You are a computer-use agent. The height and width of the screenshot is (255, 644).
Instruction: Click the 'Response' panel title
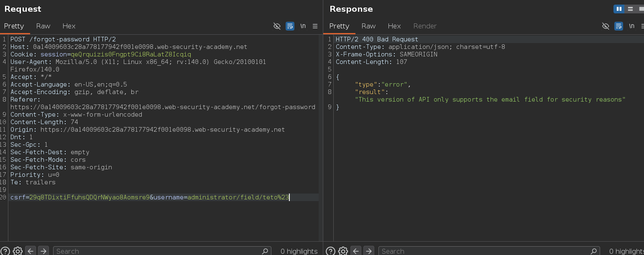coord(351,9)
